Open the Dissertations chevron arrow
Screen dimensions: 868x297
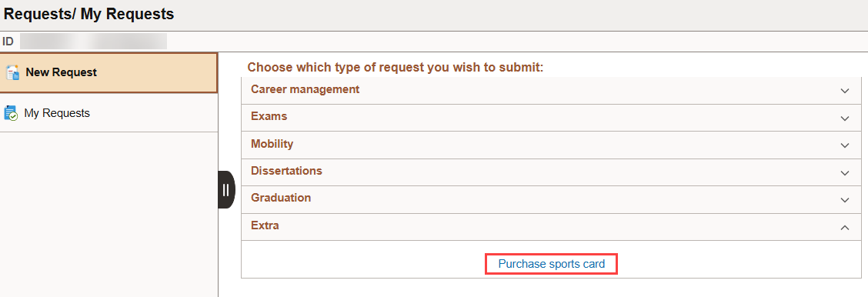844,173
